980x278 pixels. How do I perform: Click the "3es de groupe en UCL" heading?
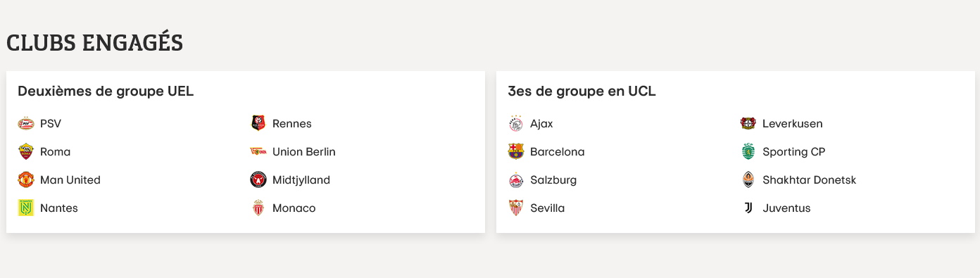(582, 91)
